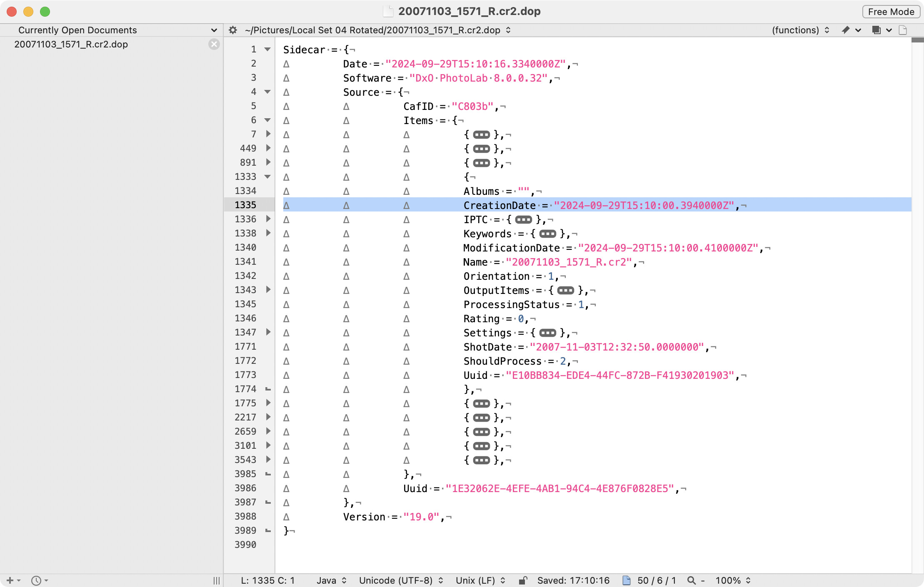Collapse the fold triangle at line 1
Image resolution: width=924 pixels, height=587 pixels.
click(267, 50)
